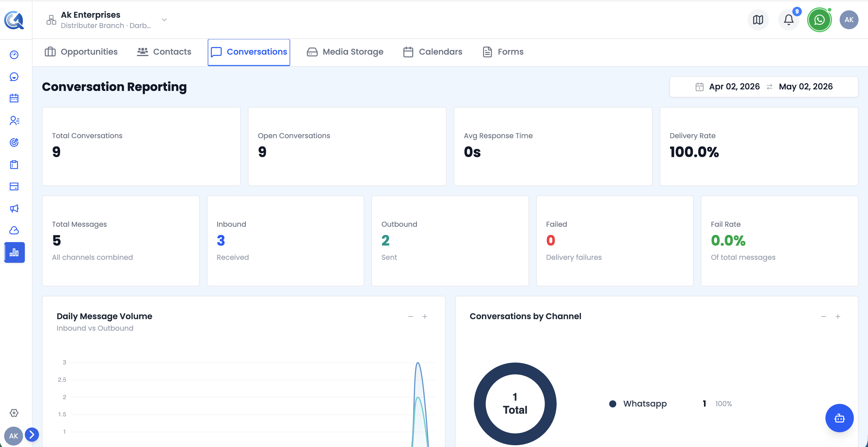This screenshot has width=868, height=447.
Task: Click the green WhatsApp button
Action: [819, 20]
